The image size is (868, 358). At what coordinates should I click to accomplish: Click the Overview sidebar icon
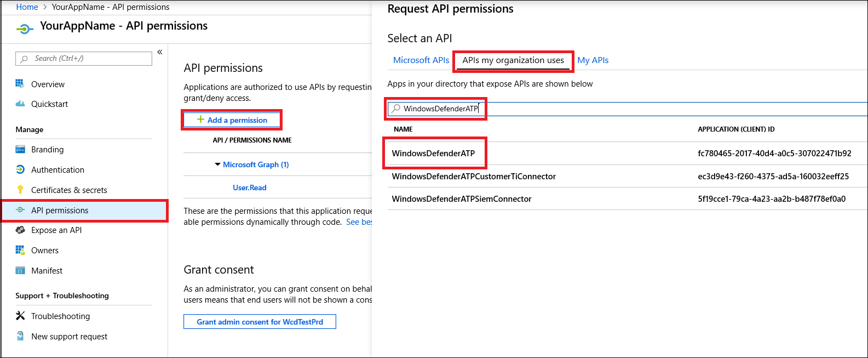(20, 84)
